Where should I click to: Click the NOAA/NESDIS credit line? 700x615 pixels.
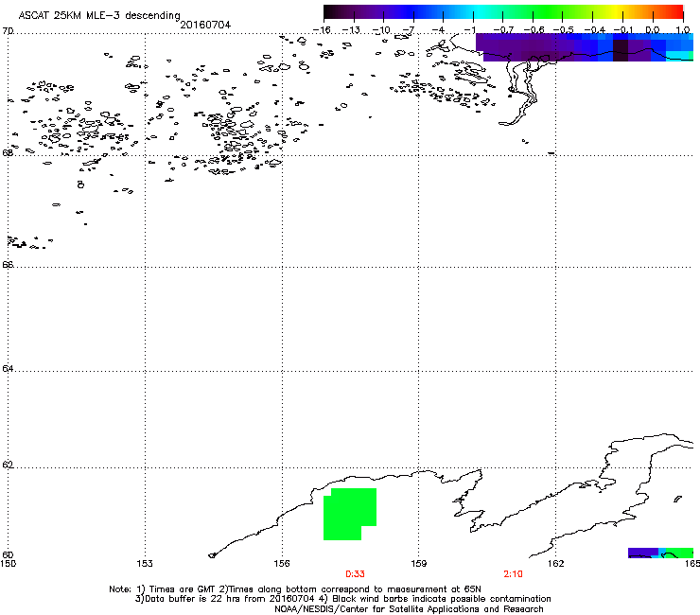409,609
